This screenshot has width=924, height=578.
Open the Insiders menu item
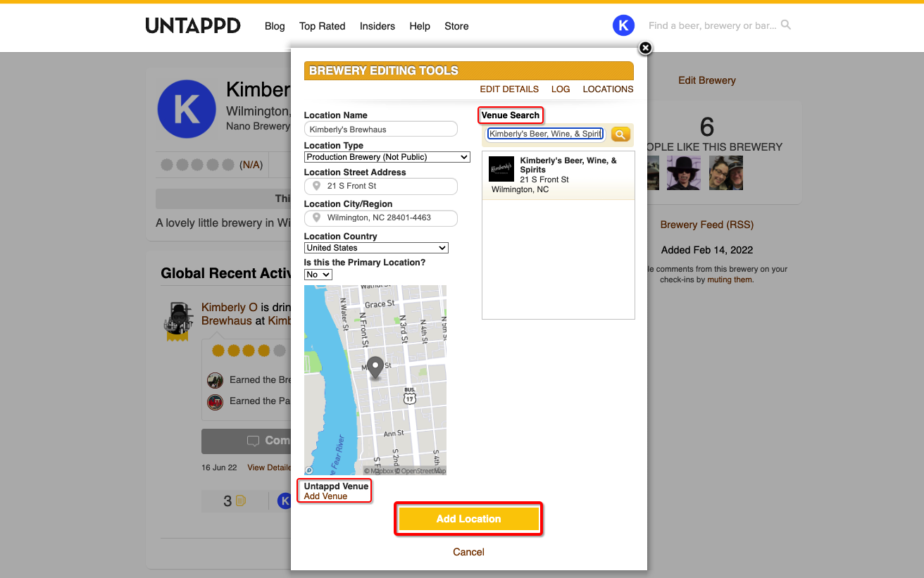click(x=377, y=26)
